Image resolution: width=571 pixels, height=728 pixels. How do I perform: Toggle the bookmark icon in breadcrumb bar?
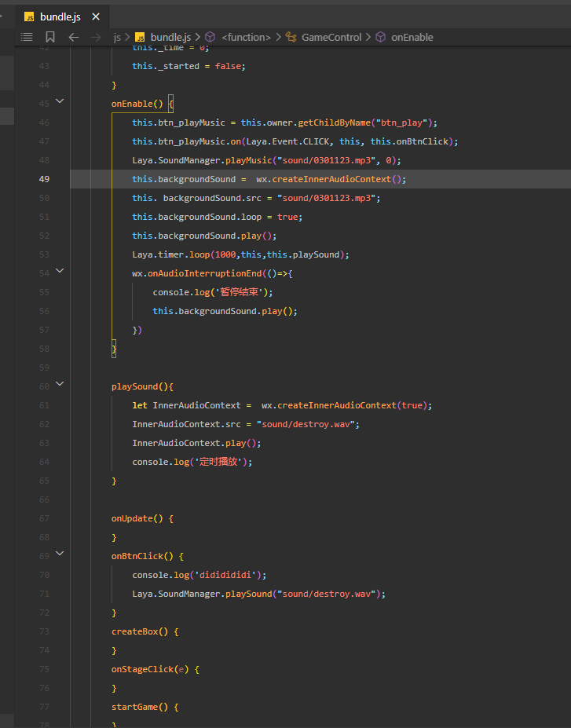pyautogui.click(x=50, y=37)
